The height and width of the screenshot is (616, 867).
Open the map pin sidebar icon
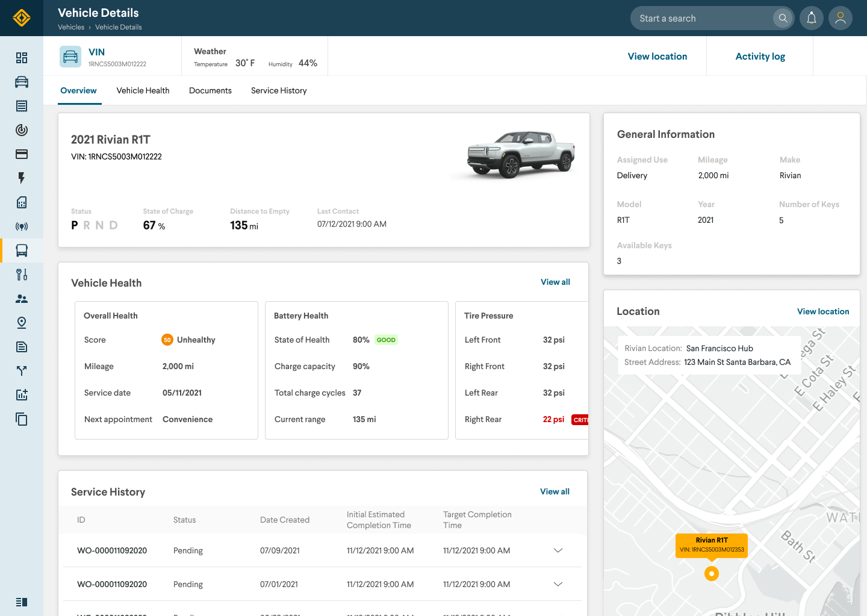click(22, 323)
